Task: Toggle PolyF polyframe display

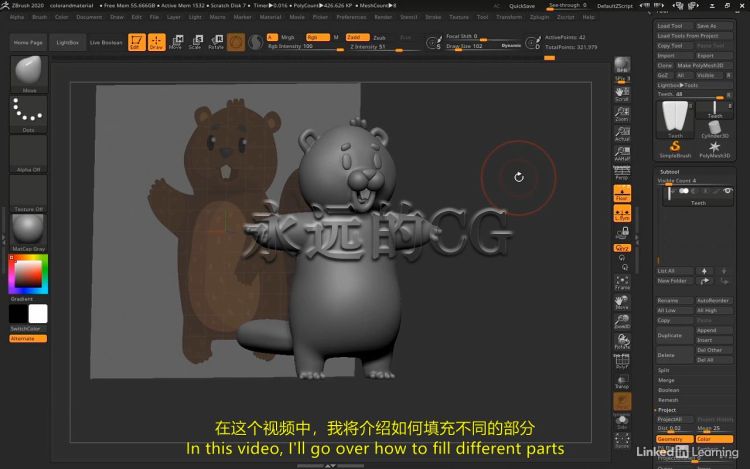Action: [622, 361]
